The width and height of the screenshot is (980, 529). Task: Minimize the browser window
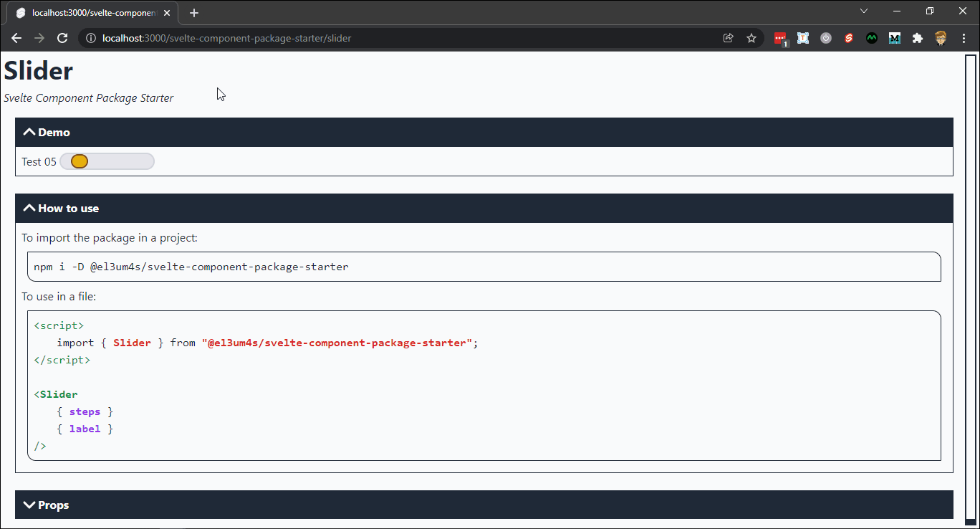click(897, 11)
